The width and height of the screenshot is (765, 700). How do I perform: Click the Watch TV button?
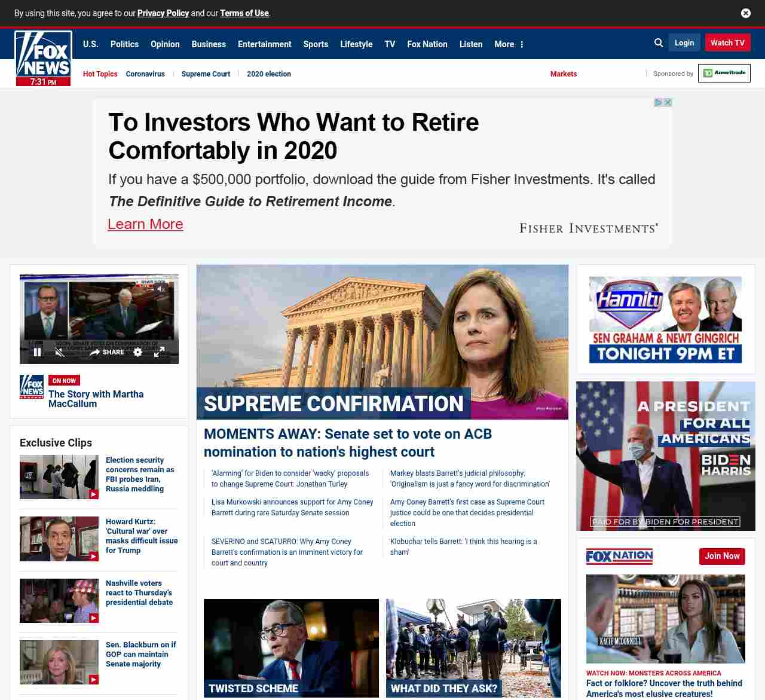[727, 42]
